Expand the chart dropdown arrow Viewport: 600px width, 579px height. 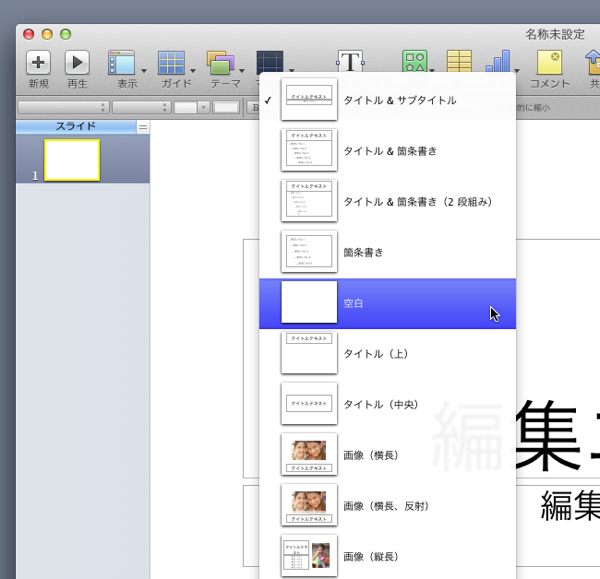click(x=517, y=70)
